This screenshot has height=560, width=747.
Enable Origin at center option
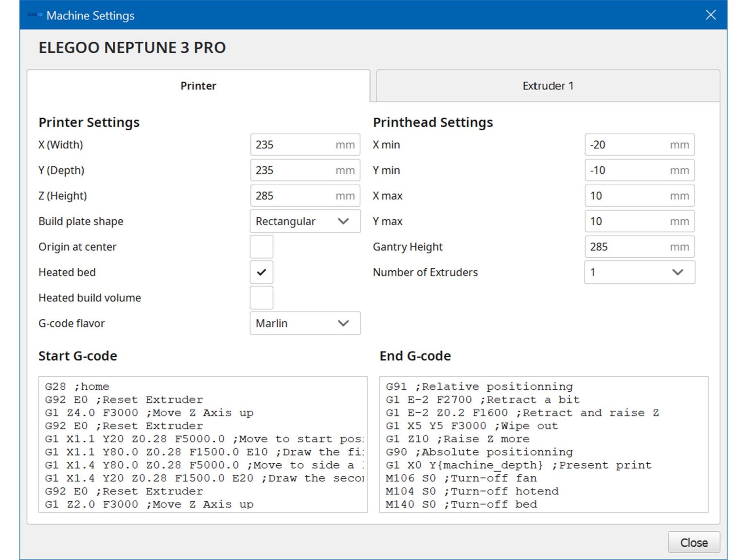(261, 247)
